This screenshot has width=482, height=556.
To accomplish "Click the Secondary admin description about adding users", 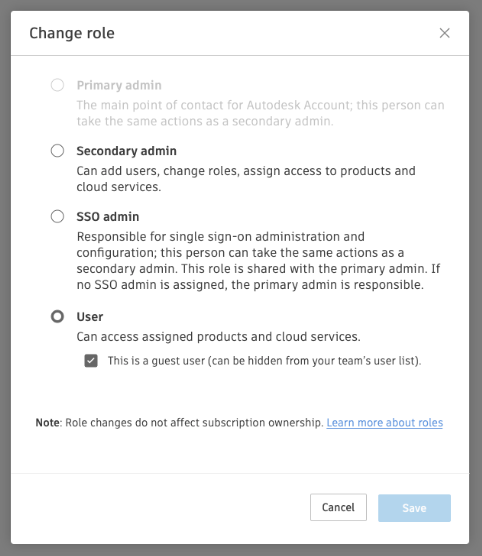I will pos(246,179).
